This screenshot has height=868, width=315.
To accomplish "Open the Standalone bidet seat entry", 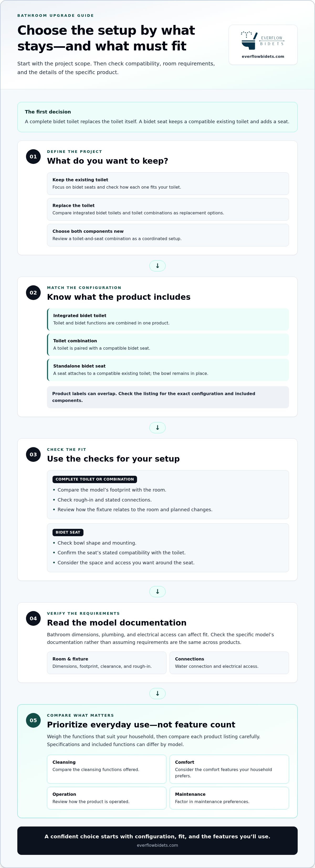I will pyautogui.click(x=168, y=370).
